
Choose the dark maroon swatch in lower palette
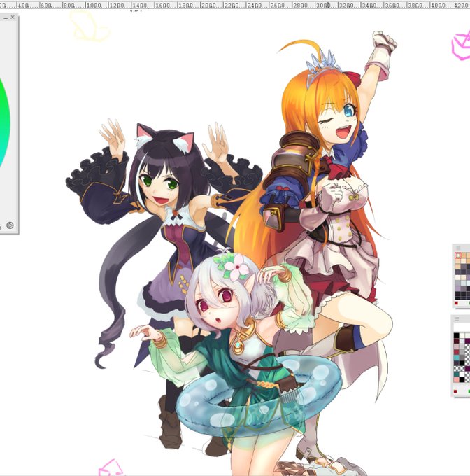456,341
